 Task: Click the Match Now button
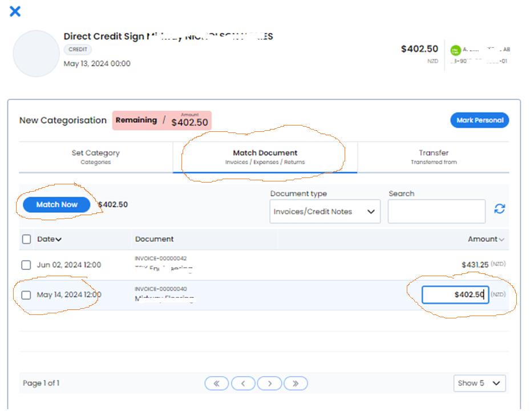click(56, 205)
